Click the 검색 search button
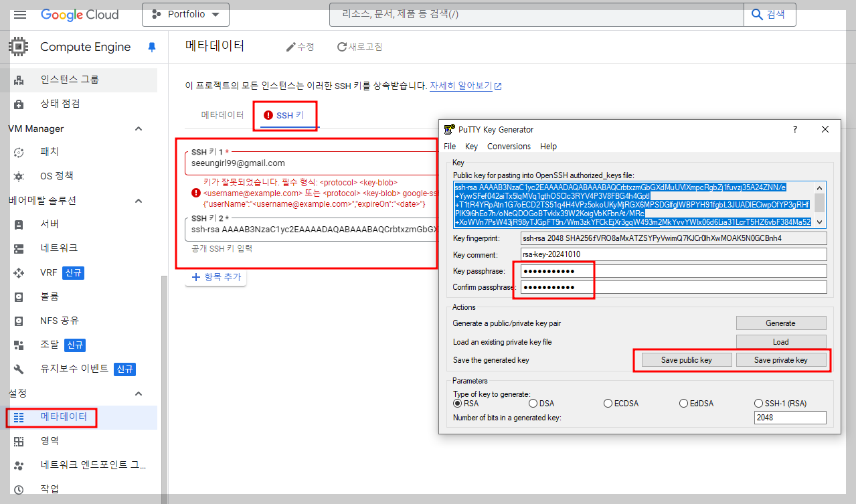 [x=770, y=14]
